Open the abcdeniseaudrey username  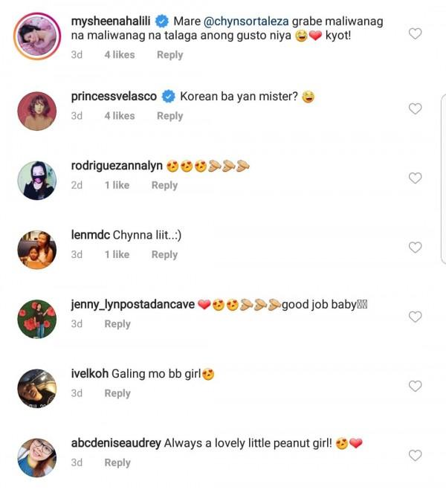(x=115, y=443)
